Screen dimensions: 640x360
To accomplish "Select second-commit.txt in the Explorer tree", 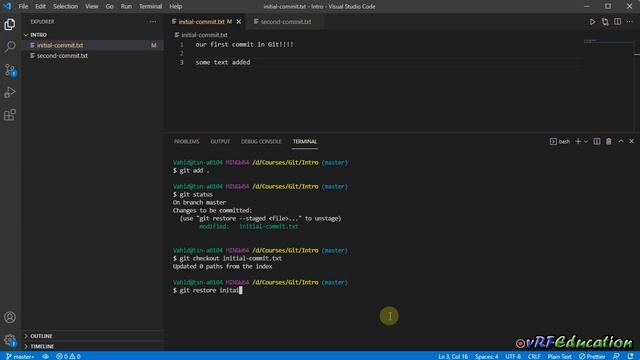I will 93,56.
